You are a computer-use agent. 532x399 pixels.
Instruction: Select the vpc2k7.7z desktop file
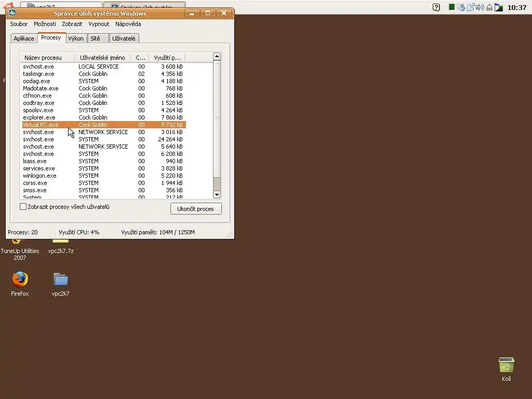(61, 247)
